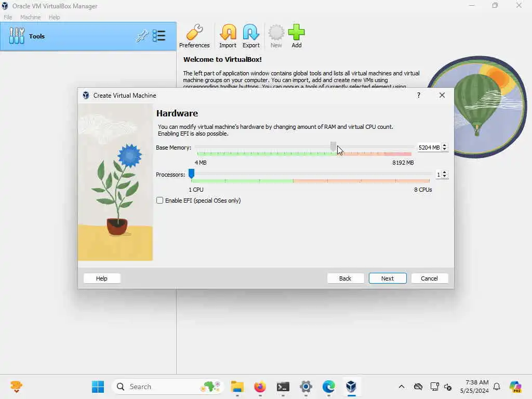This screenshot has width=532, height=399.
Task: Open Microsoft Edge from taskbar
Action: [328, 387]
